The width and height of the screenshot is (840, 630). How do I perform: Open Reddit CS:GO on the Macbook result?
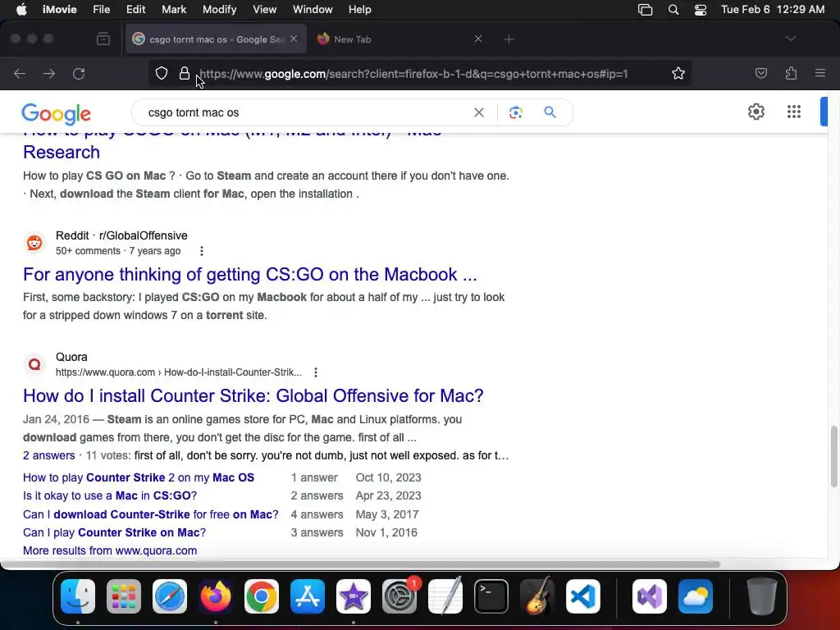(249, 274)
